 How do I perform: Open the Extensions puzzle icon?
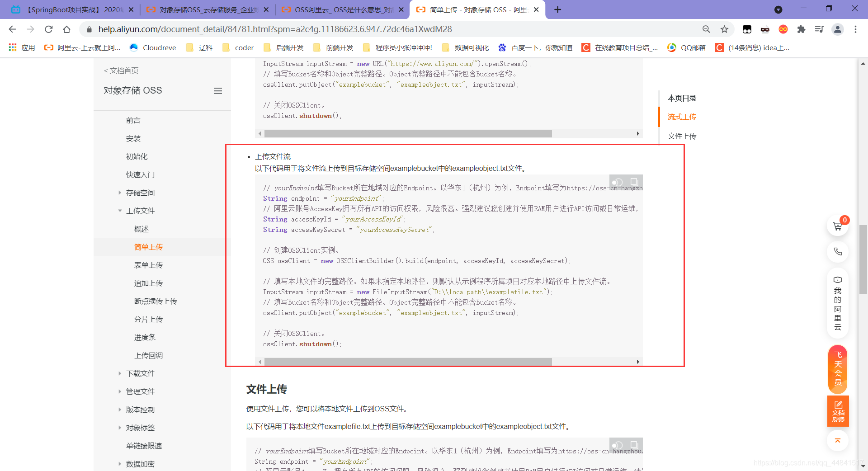click(801, 29)
